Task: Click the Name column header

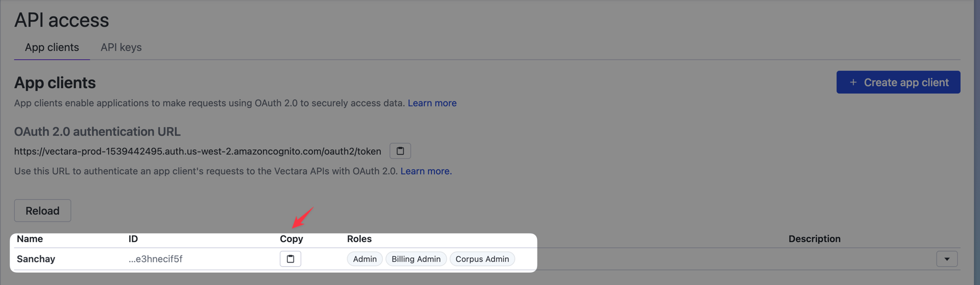Action: click(30, 239)
